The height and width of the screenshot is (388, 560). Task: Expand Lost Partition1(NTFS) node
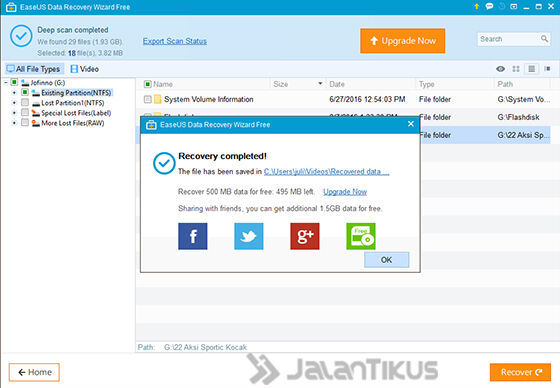14,103
